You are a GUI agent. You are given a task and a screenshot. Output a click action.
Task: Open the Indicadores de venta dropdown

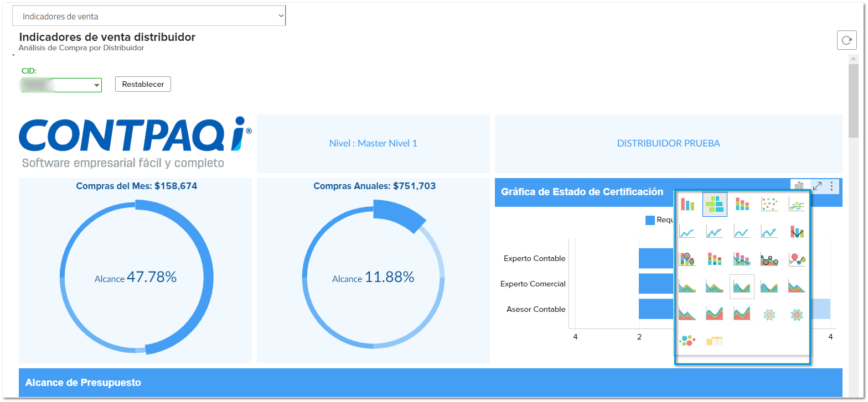(149, 16)
